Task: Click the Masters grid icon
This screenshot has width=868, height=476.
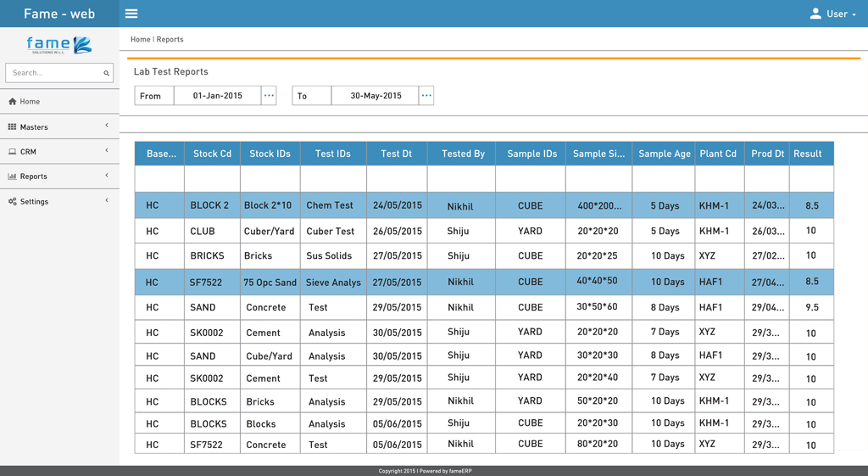Action: 12,127
